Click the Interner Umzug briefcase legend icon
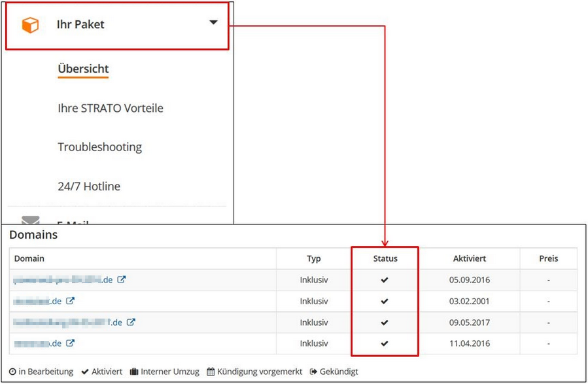 click(x=134, y=372)
